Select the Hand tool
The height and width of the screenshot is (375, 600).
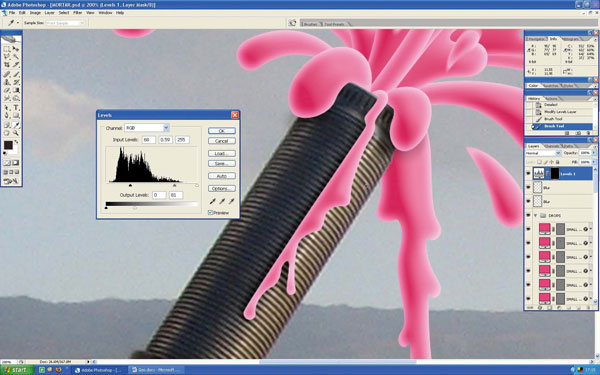coord(7,133)
